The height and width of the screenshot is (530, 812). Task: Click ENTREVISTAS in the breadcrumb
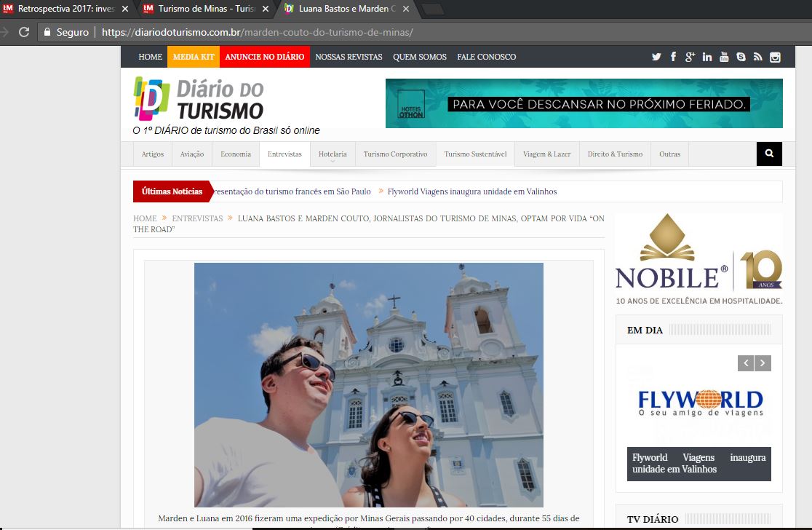[197, 218]
